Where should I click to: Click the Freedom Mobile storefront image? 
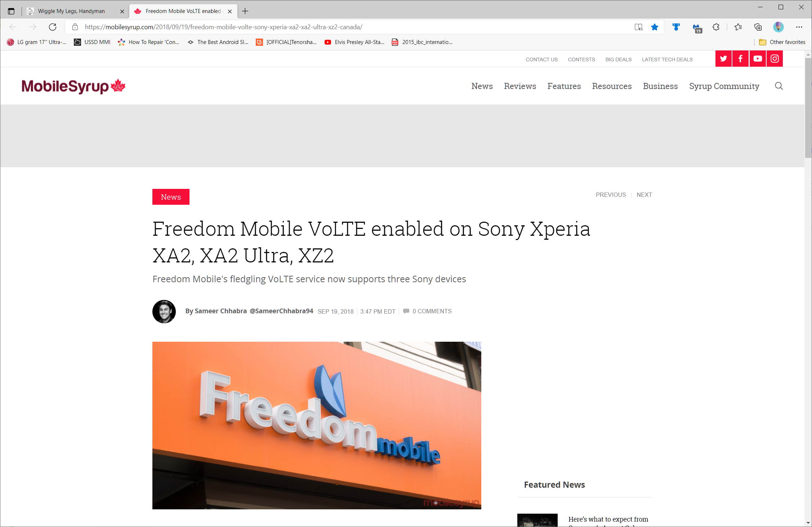click(x=317, y=425)
